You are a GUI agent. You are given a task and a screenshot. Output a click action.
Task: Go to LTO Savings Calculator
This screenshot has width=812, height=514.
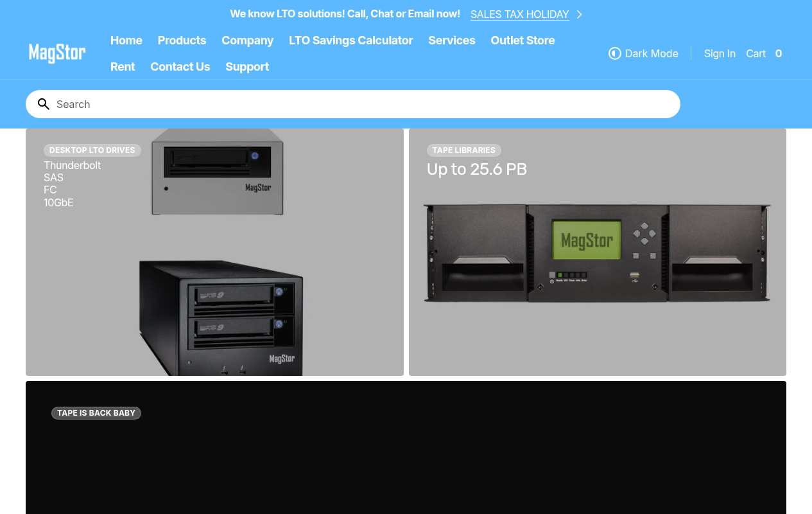point(350,40)
